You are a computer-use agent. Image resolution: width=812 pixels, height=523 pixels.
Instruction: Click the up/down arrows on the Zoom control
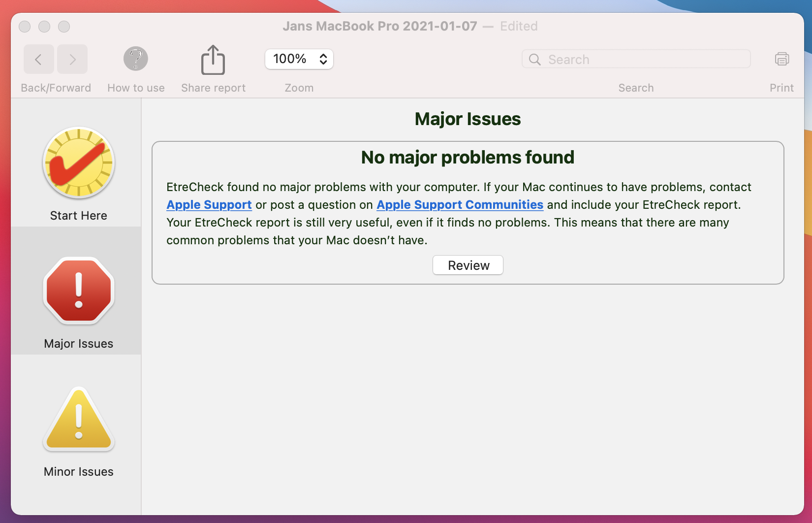pyautogui.click(x=323, y=59)
